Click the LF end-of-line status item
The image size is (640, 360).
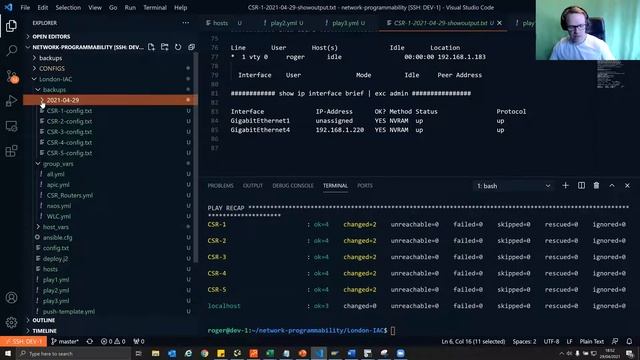pyautogui.click(x=569, y=341)
